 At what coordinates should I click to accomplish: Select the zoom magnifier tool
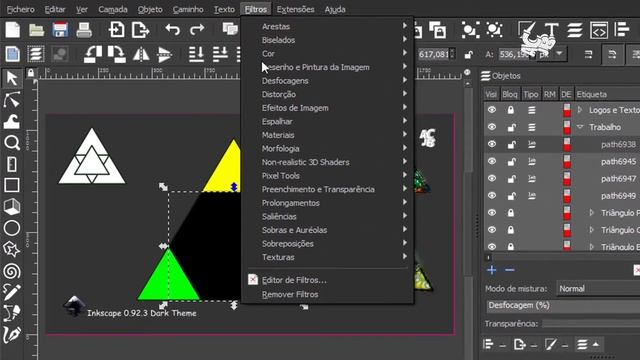[12, 143]
